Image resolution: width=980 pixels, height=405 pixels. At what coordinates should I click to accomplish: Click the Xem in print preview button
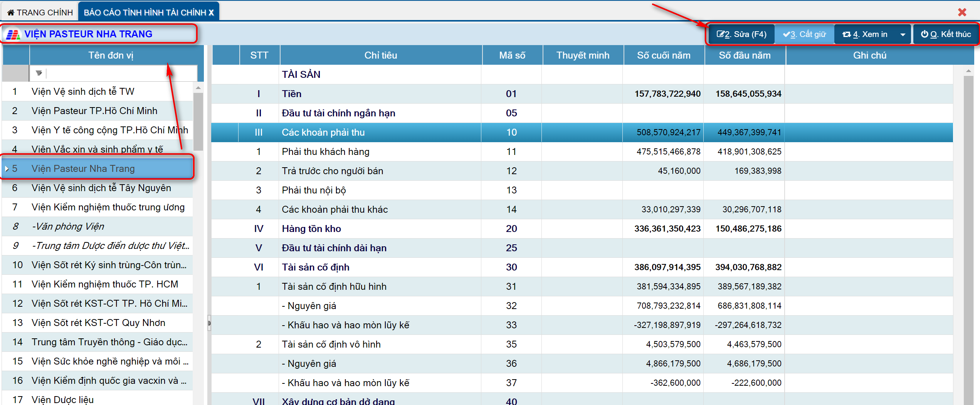866,34
